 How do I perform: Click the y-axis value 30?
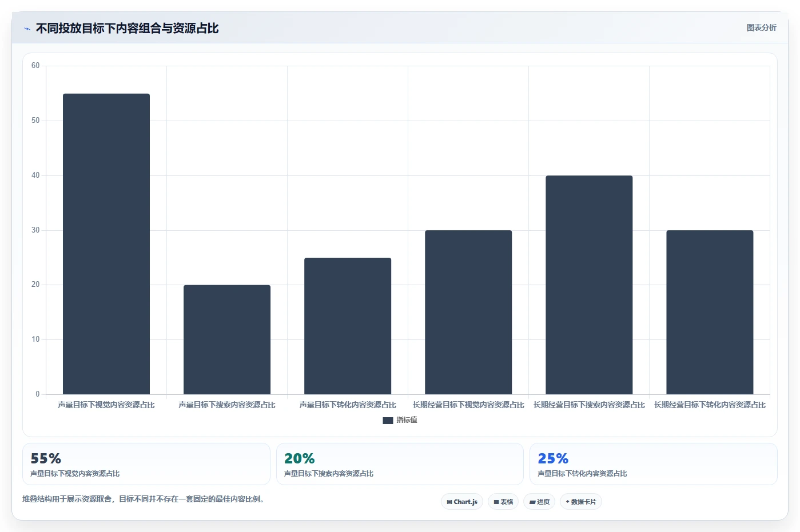[35, 230]
